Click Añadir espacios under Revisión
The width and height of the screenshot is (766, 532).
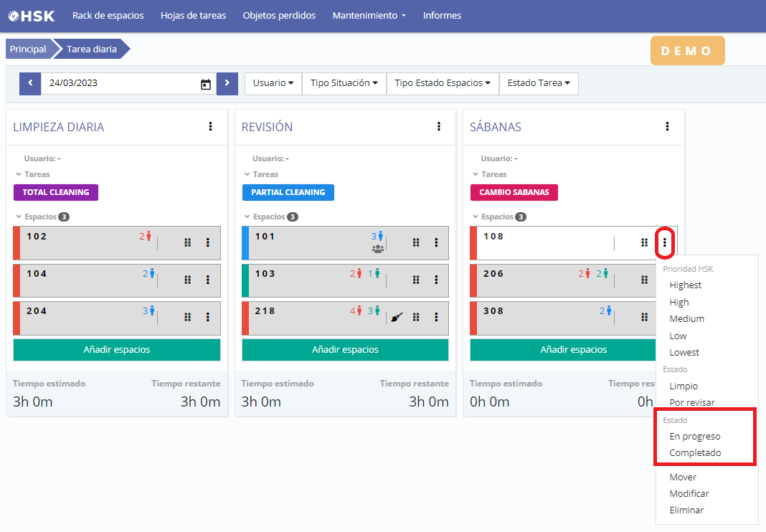pos(345,350)
